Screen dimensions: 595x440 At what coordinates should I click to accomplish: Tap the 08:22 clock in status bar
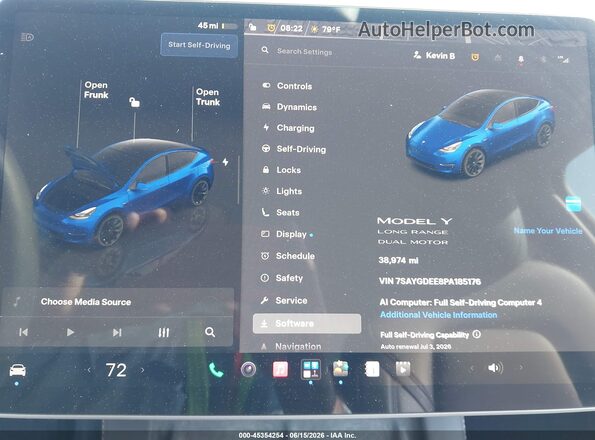click(x=291, y=28)
